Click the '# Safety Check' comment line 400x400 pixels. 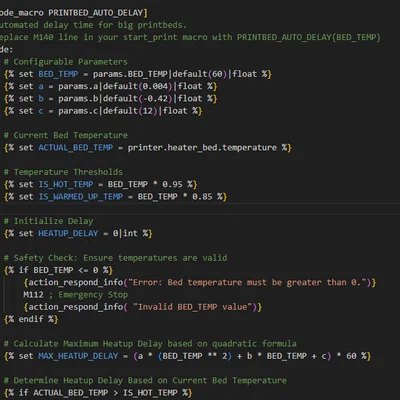(116, 258)
